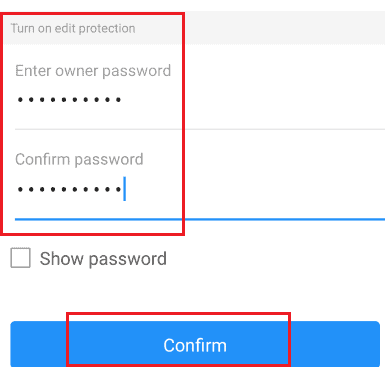
Task: Click the first dot of owner password
Action: [20, 99]
